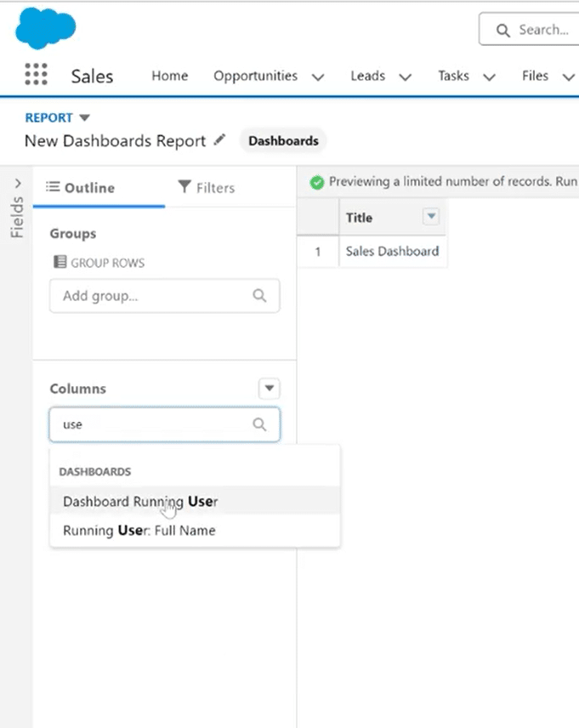
Task: Open the Tasks tab
Action: [x=454, y=76]
